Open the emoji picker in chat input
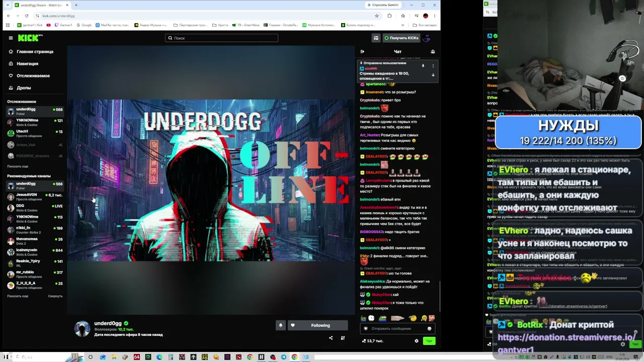Image resolution: width=644 pixels, height=362 pixels. tap(429, 328)
